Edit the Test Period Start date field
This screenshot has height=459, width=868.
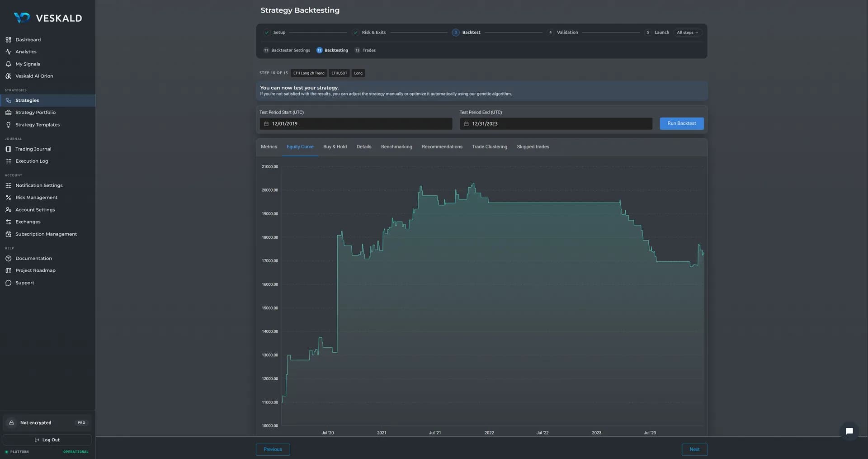(356, 124)
